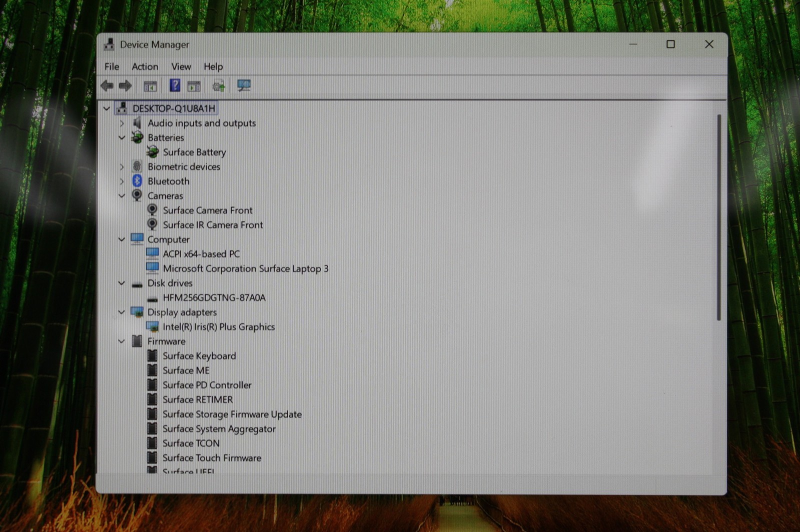Click the Batteries category icon
Image resolution: width=800 pixels, height=532 pixels.
click(x=137, y=137)
